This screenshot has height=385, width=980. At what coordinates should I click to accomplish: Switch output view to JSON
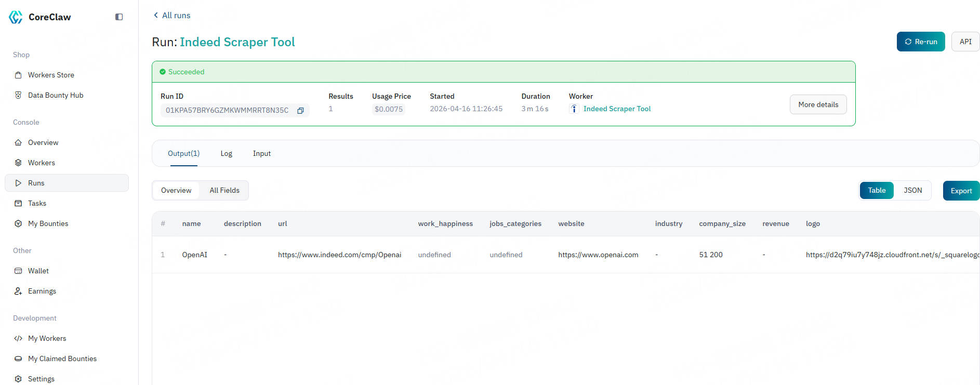pos(912,190)
